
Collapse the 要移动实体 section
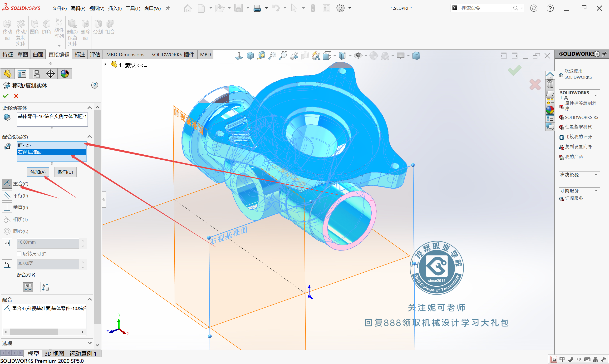click(89, 108)
